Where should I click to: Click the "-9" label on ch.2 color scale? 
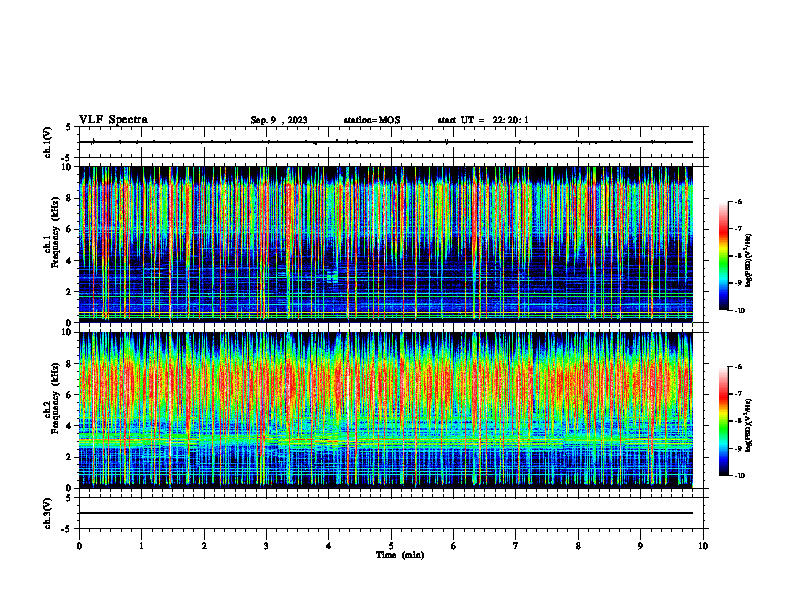(x=738, y=448)
